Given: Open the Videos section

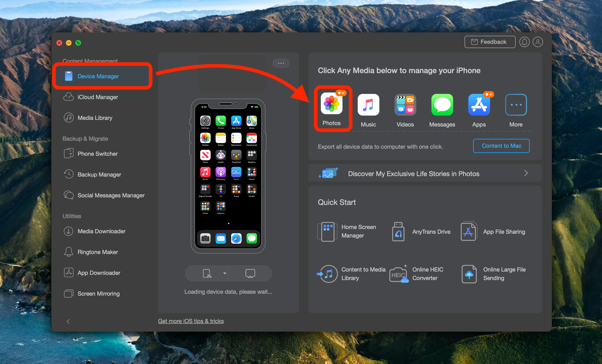Looking at the screenshot, I should tap(405, 104).
